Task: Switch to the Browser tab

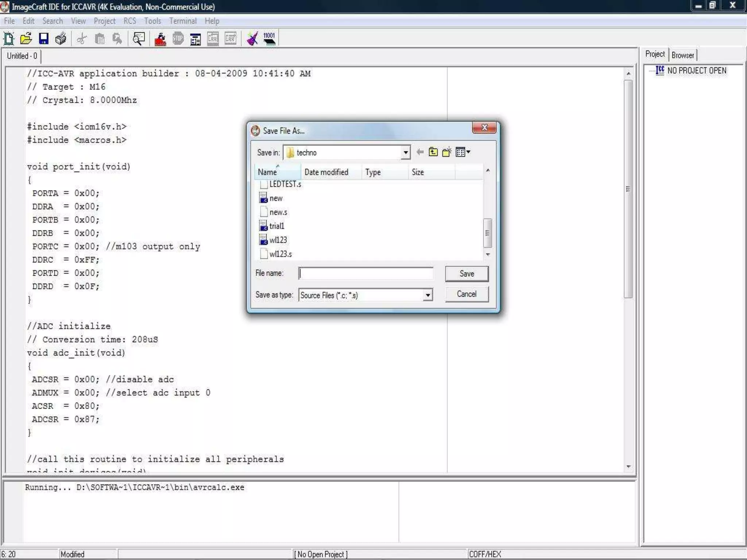Action: coord(683,55)
